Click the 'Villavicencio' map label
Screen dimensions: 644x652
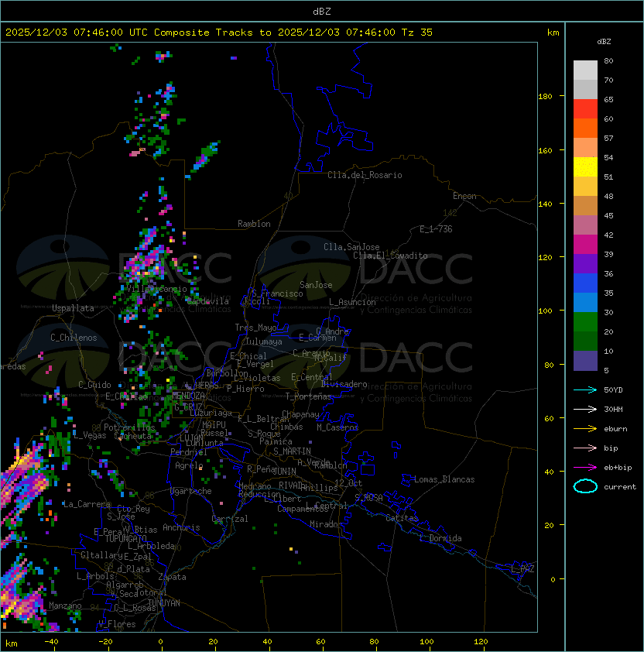(x=156, y=289)
